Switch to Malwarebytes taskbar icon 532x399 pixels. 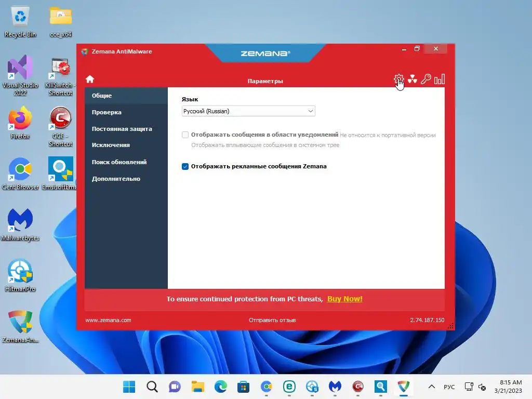pos(335,387)
